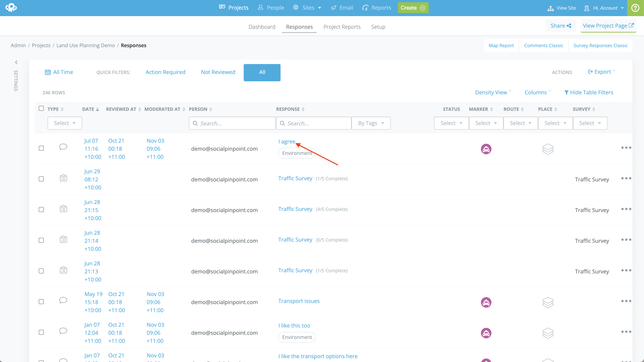Click the layers place icon in the I agree row
This screenshot has height=362, width=644.
click(x=548, y=149)
